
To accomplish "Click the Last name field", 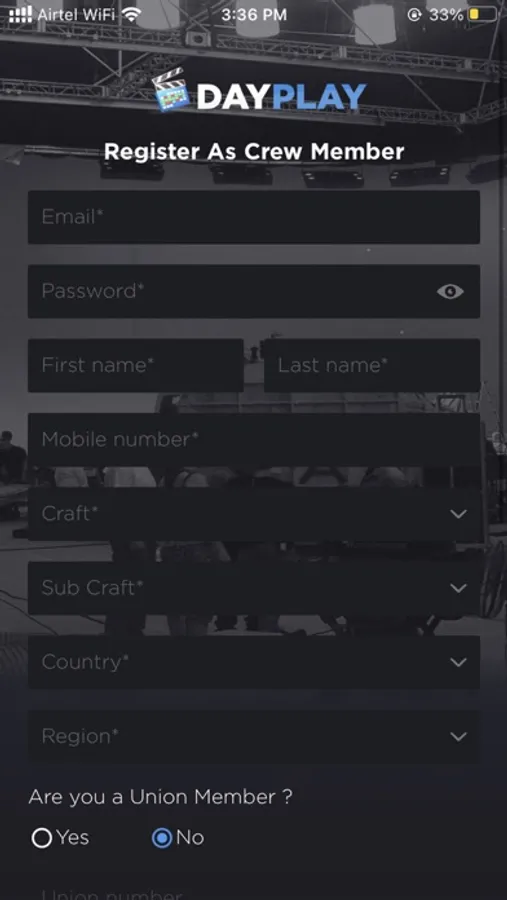I will click(x=372, y=365).
